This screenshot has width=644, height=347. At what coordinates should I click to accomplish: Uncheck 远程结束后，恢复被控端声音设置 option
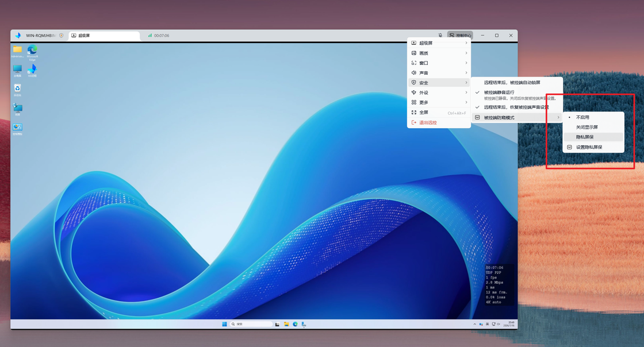(x=517, y=107)
